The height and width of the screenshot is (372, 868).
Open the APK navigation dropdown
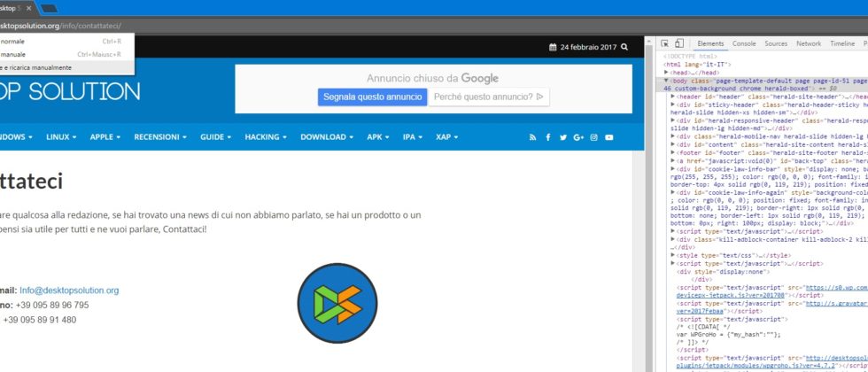click(x=378, y=136)
